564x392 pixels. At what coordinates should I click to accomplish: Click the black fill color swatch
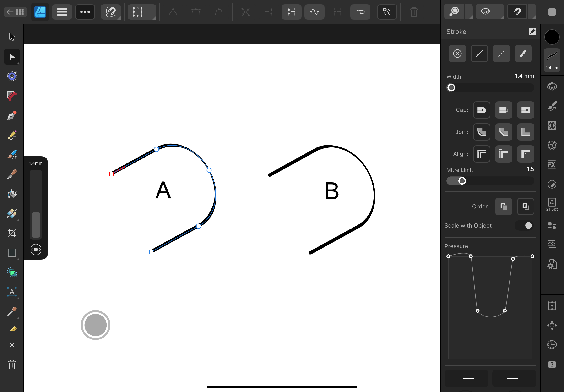click(552, 37)
